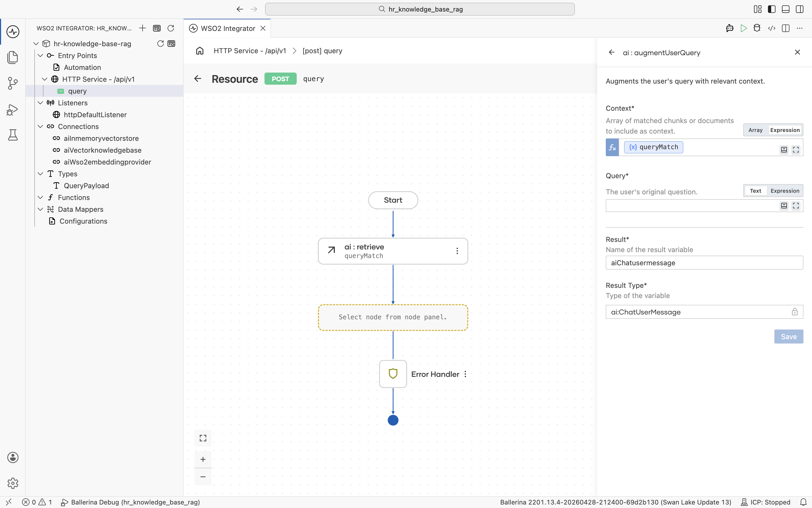Click the home icon in the breadcrumb
The width and height of the screenshot is (812, 508).
200,51
